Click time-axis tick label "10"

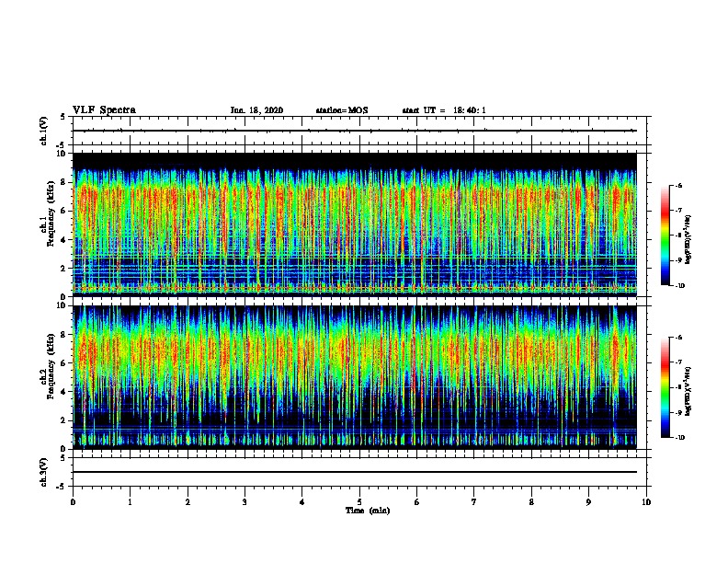click(x=646, y=502)
